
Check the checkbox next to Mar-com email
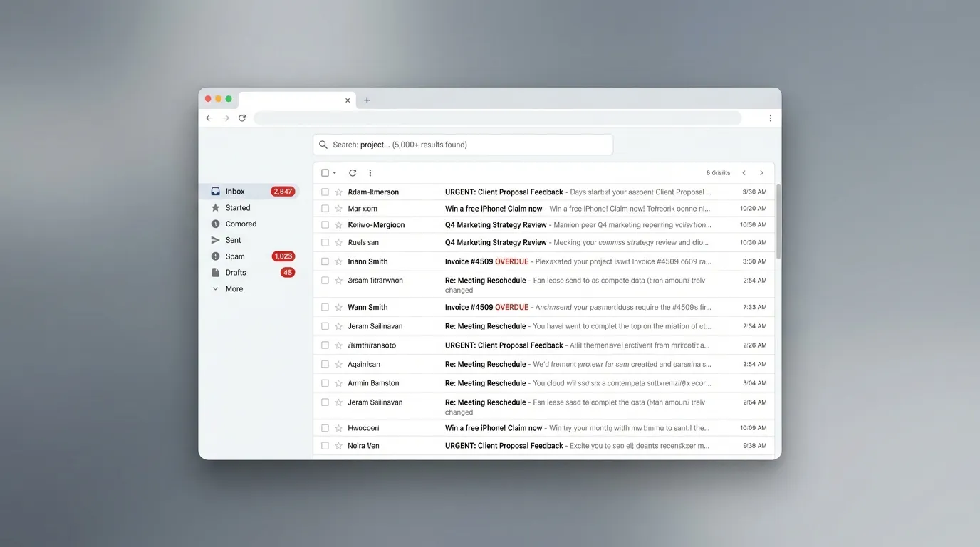click(x=325, y=208)
